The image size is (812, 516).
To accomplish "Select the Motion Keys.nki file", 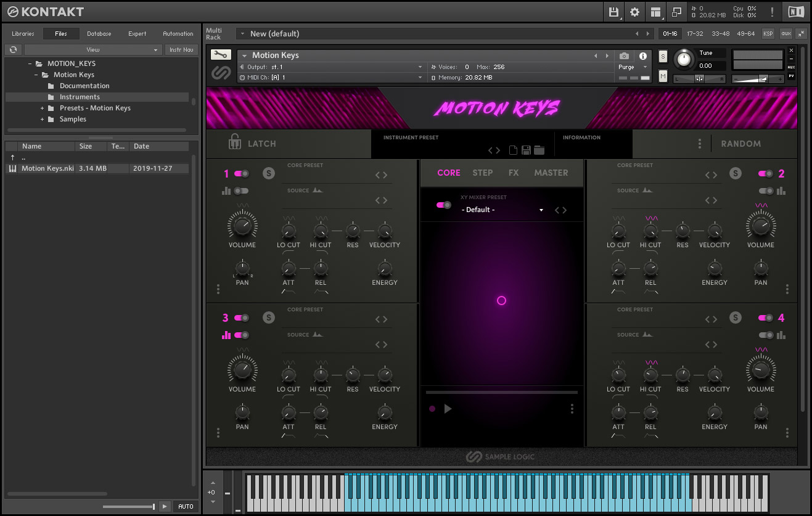I will pos(97,168).
